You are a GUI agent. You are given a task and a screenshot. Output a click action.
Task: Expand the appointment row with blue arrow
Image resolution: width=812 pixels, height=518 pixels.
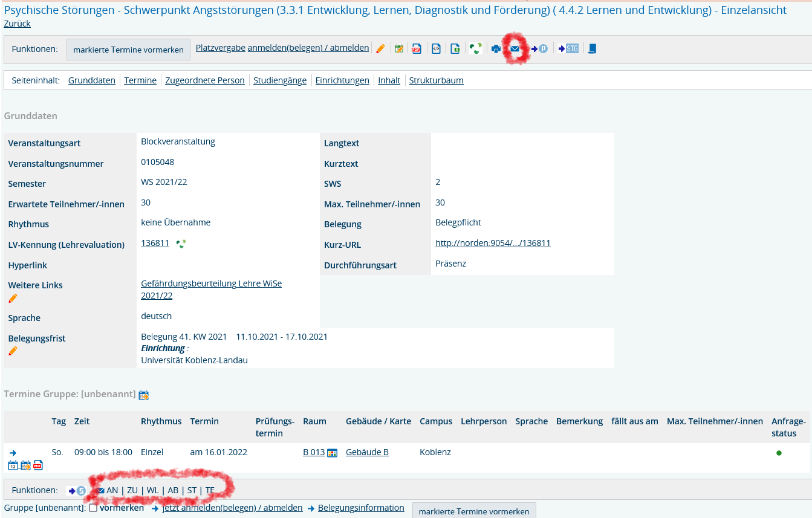(x=13, y=453)
